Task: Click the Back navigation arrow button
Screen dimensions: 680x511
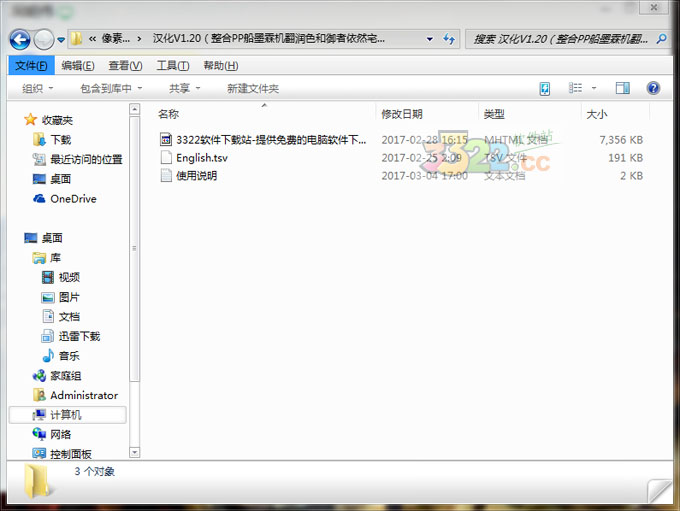Action: click(x=20, y=39)
